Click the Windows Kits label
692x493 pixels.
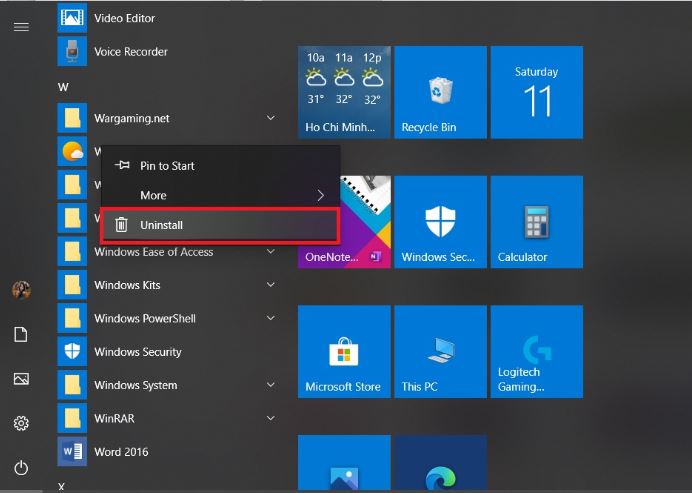click(x=127, y=285)
